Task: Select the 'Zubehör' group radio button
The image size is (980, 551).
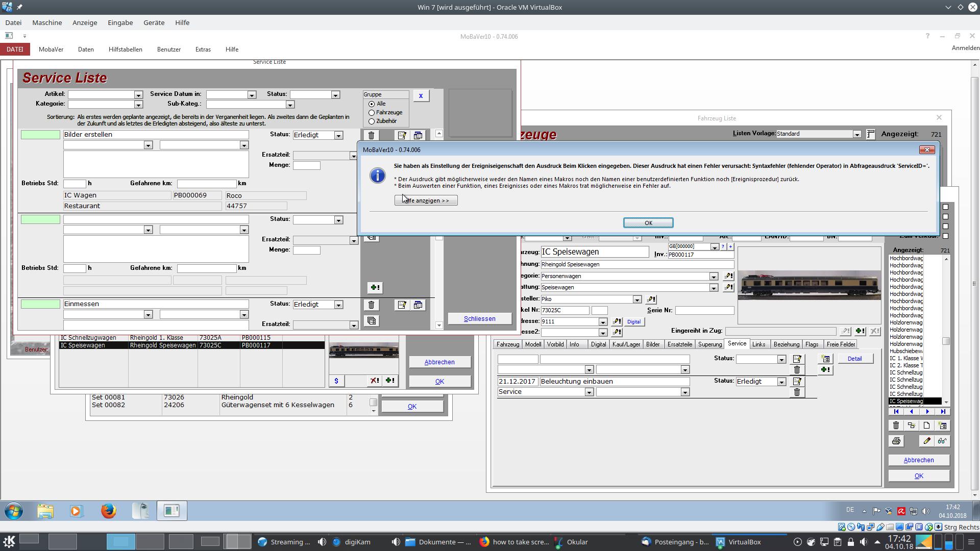Action: 372,121
